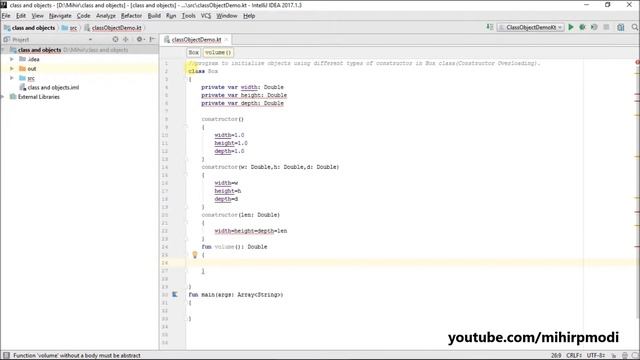Screen dimensions: 640x360
Task: Click Box breadcrumb above the editor
Action: pos(193,53)
